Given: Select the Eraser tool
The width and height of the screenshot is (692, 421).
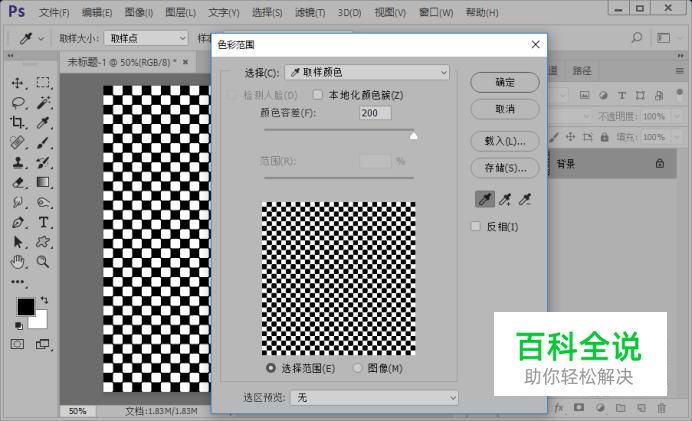Looking at the screenshot, I should [x=17, y=182].
